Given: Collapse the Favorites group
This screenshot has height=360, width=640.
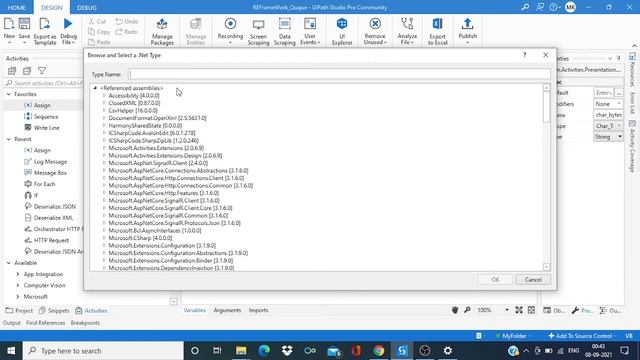Looking at the screenshot, I should pyautogui.click(x=9, y=94).
